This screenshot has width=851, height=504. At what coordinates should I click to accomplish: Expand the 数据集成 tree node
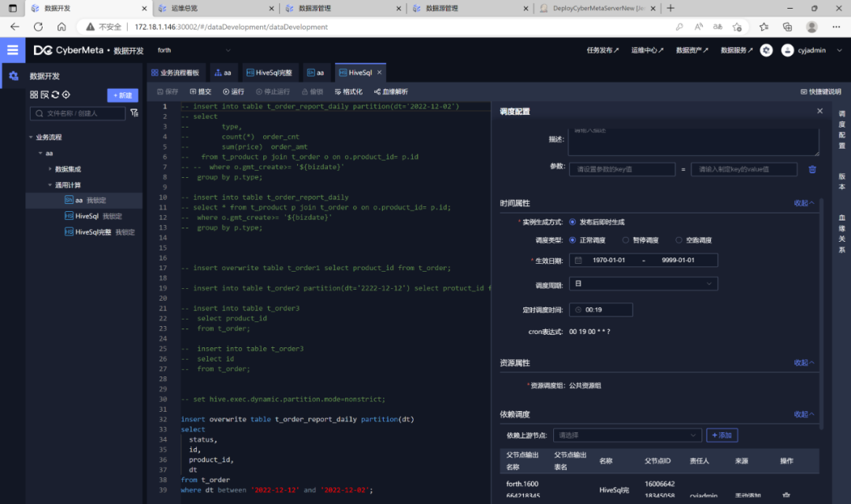click(x=50, y=169)
